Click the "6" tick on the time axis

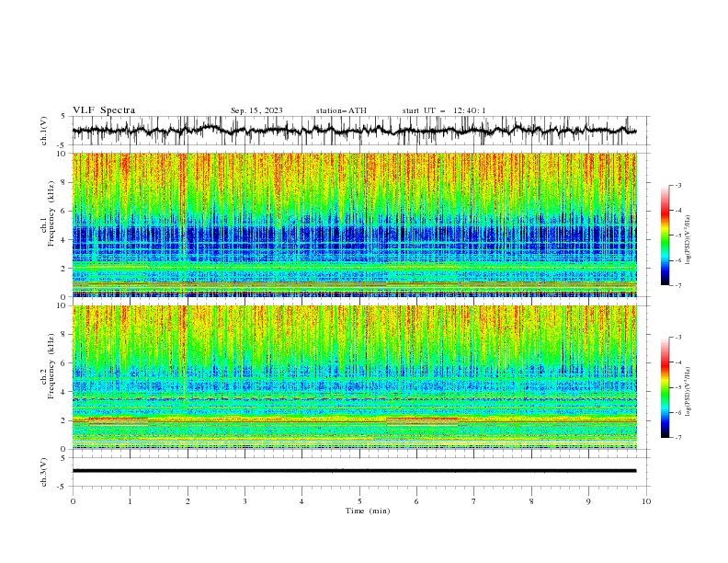(x=416, y=501)
